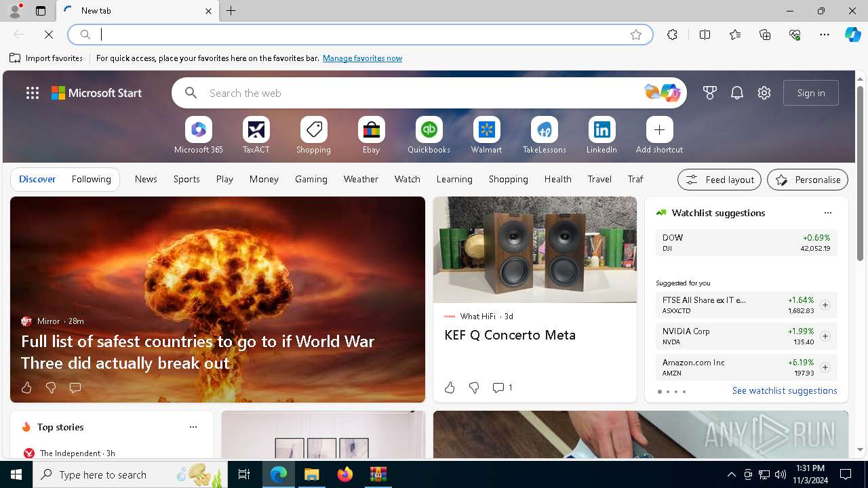Open the Sports category
The image size is (868, 488).
(x=186, y=179)
